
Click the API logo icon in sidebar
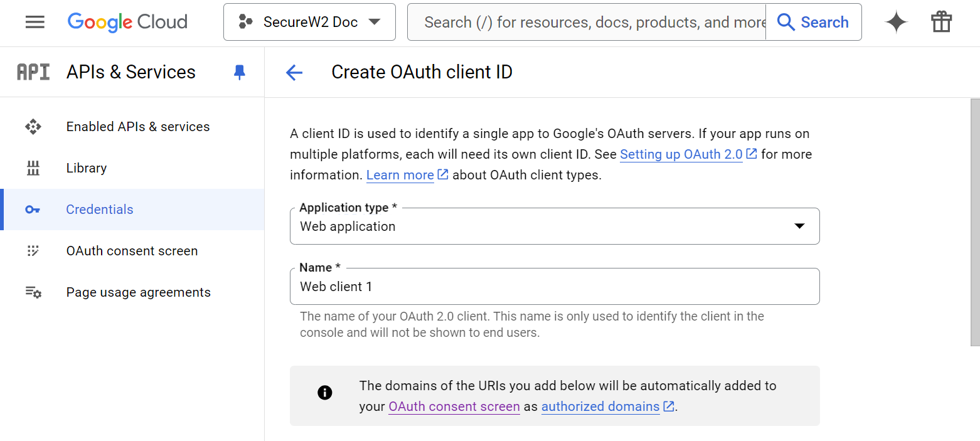pos(33,72)
